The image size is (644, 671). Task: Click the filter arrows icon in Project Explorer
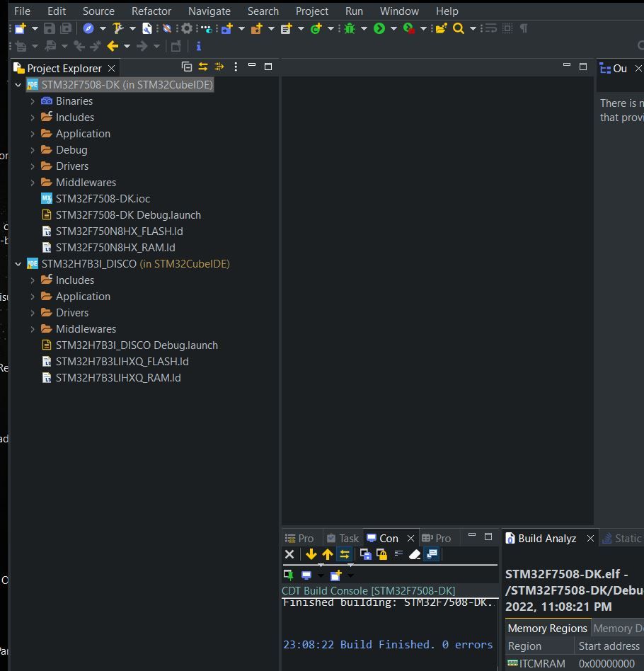click(x=219, y=67)
